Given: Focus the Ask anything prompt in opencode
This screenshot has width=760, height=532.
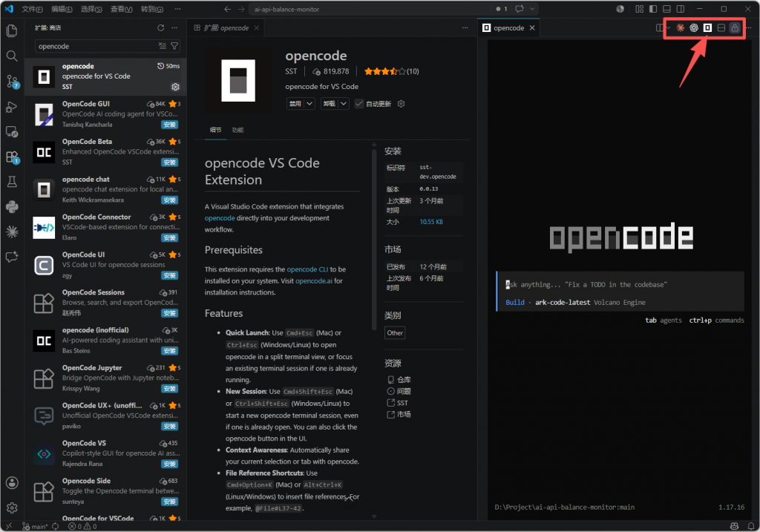Looking at the screenshot, I should (x=620, y=284).
